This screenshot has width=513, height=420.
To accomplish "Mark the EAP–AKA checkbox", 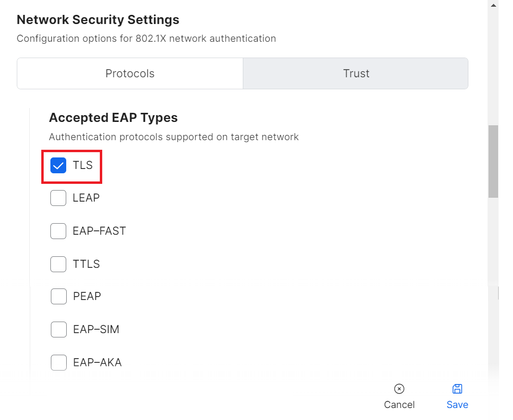I will point(59,362).
